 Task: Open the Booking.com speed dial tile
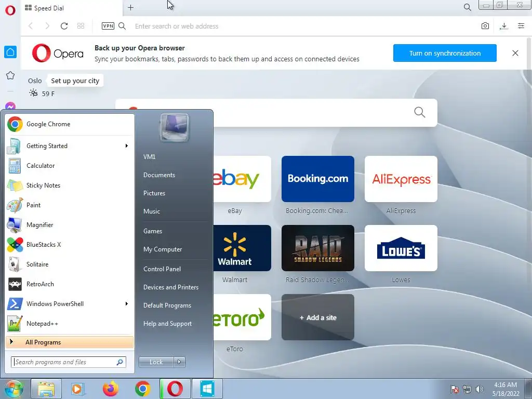[318, 179]
